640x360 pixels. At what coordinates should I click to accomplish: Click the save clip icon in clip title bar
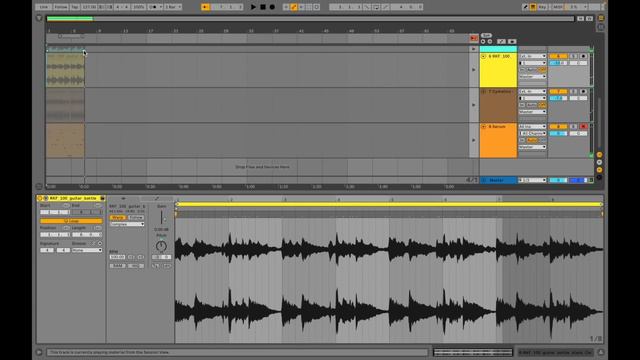click(102, 198)
